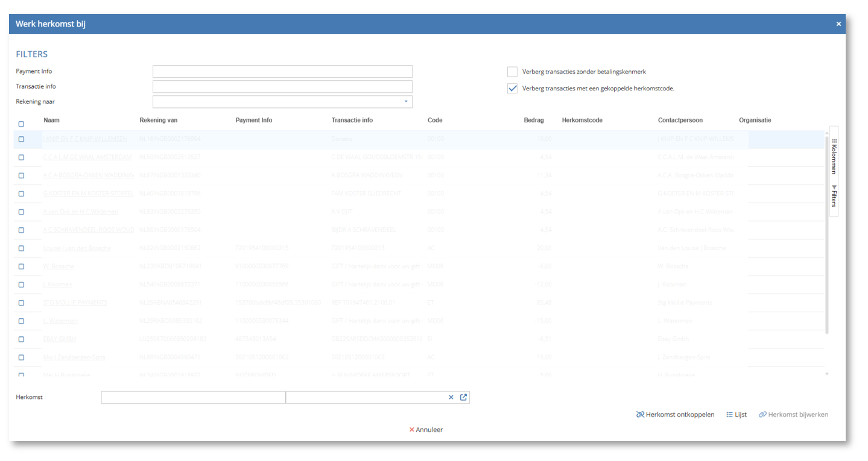
Task: Open the Lijst list view
Action: coord(737,415)
